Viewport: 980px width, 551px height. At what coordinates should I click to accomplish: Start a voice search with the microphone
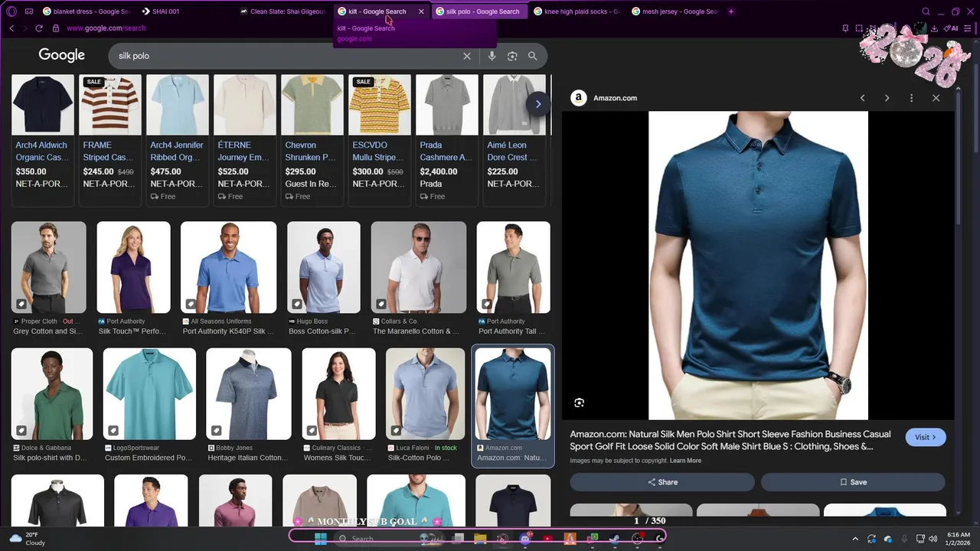[492, 56]
